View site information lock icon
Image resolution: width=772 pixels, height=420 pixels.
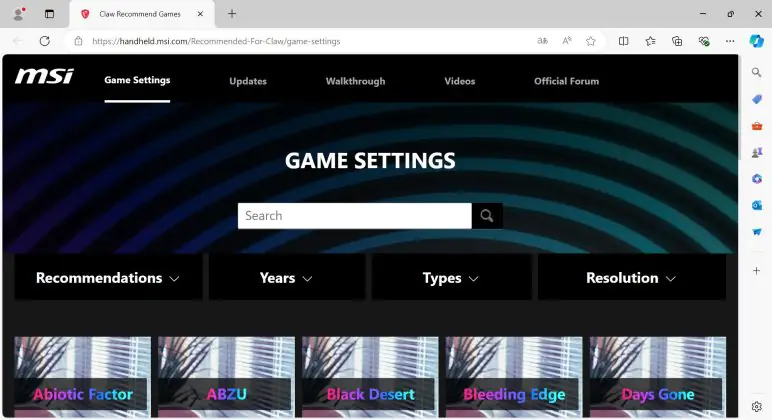pos(78,41)
